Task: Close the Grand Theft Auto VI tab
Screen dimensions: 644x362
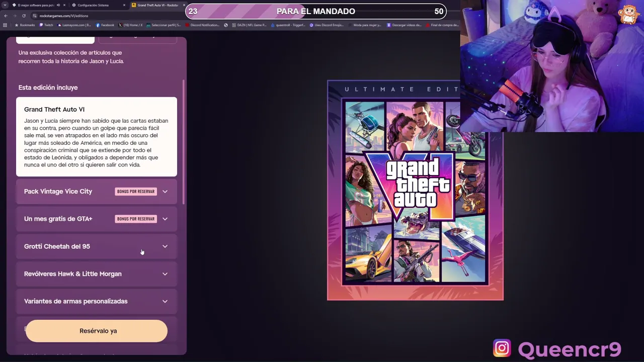Action: (x=183, y=5)
